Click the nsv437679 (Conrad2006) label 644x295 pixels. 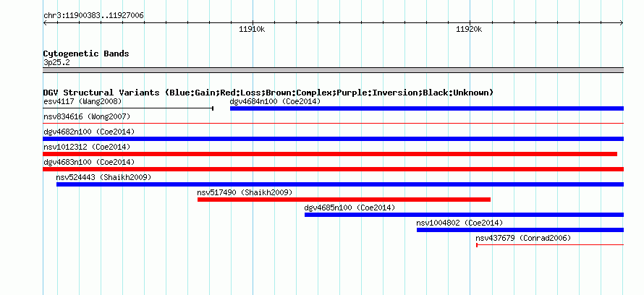pos(523,238)
